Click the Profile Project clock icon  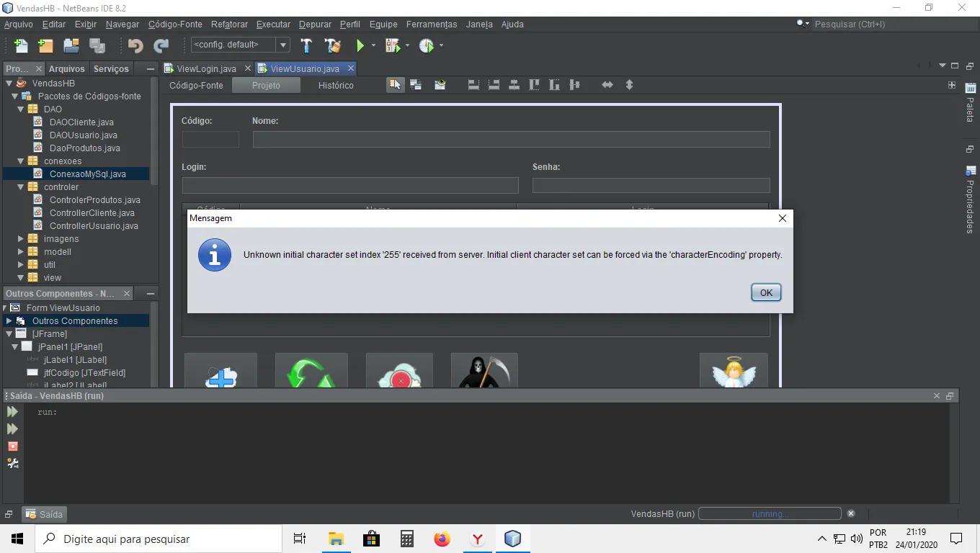pos(427,45)
